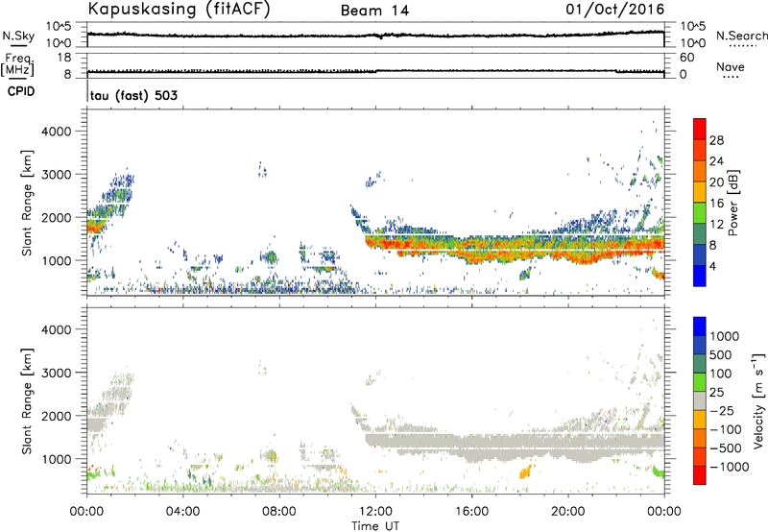The height and width of the screenshot is (532, 768).
Task: Click the noise sky trace in top panel
Action: click(375, 36)
